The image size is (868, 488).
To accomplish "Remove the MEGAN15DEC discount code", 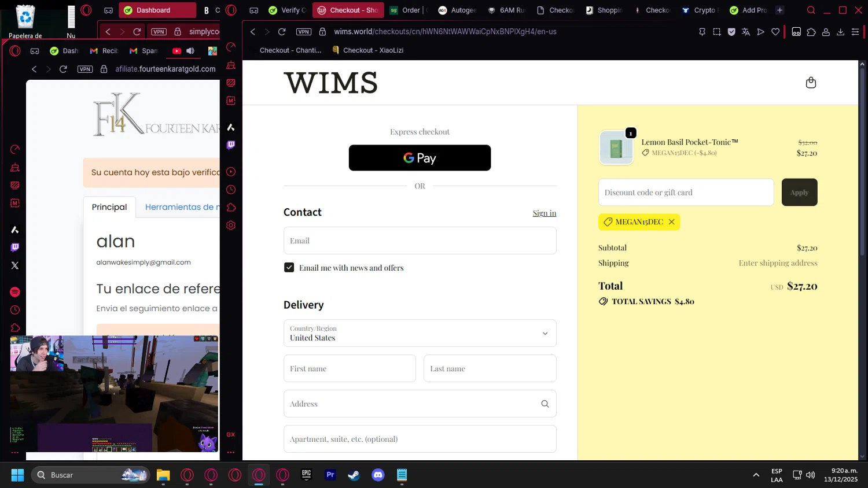I will (x=671, y=222).
